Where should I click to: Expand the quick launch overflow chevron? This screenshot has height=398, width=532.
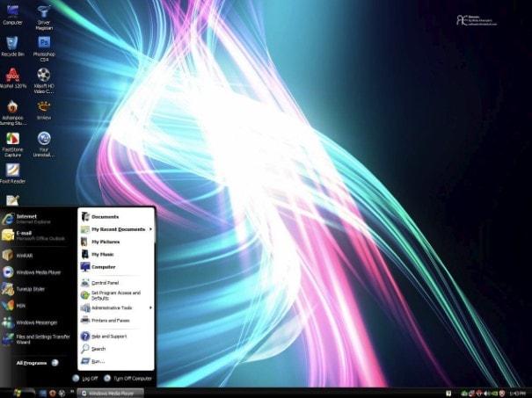pyautogui.click(x=72, y=392)
